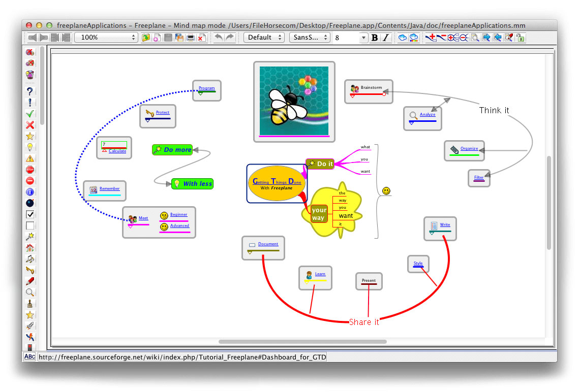Redo the last undone action
The width and height of the screenshot is (579, 392).
[x=230, y=37]
